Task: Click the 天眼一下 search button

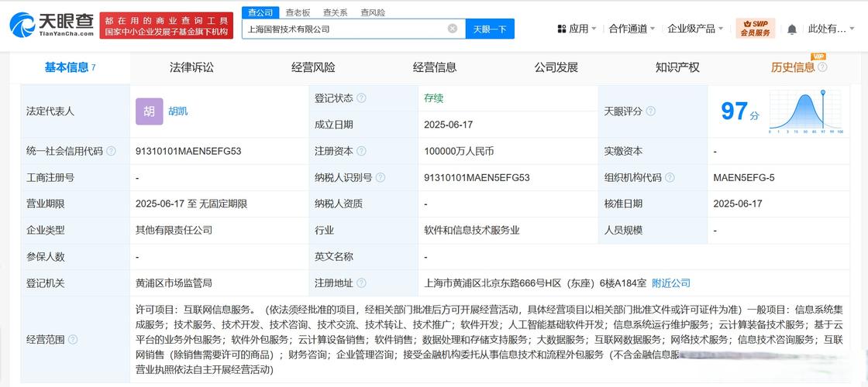Action: point(490,29)
